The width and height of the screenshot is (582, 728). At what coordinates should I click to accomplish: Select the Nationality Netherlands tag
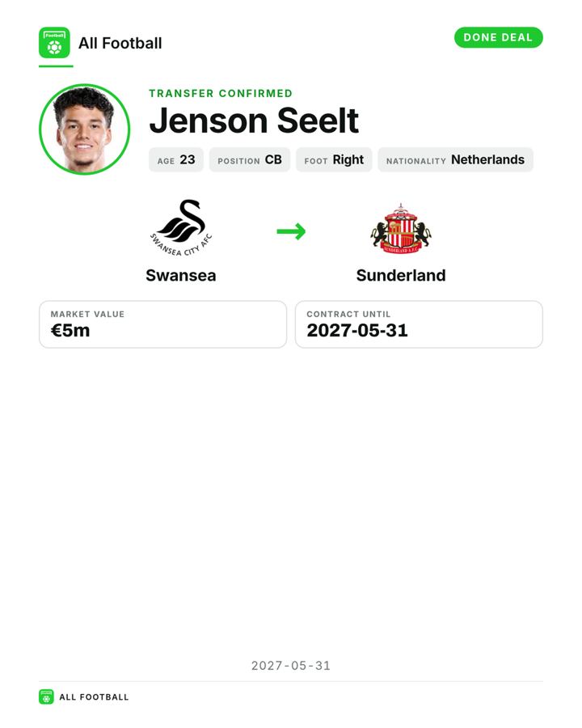[455, 159]
